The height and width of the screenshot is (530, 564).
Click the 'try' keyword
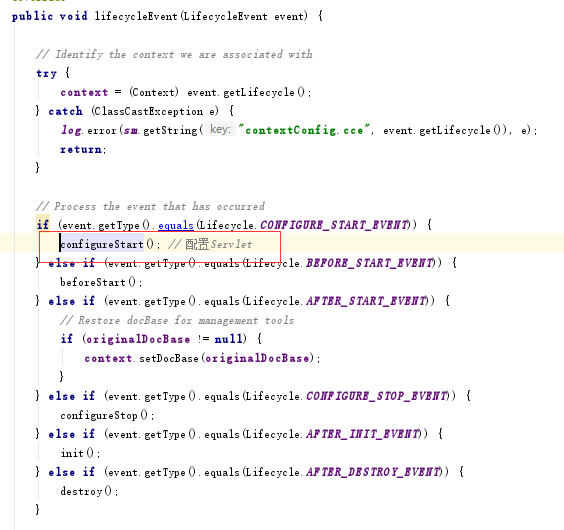pos(46,73)
